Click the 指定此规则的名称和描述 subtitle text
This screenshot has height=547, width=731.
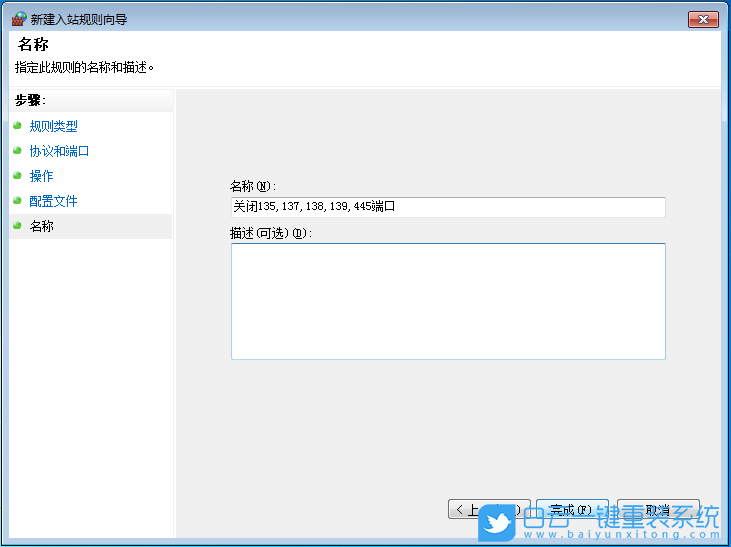tap(84, 67)
